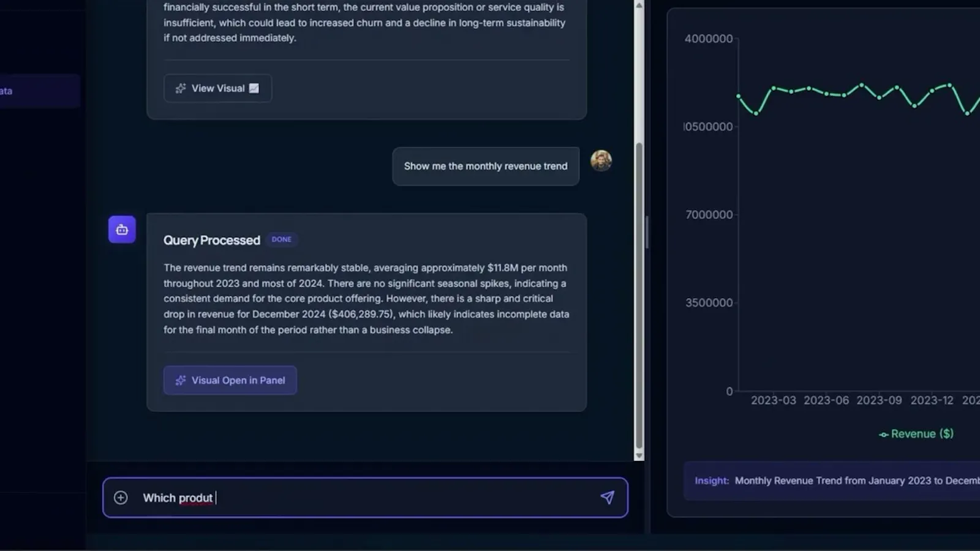The width and height of the screenshot is (980, 551).
Task: Click the chart emoji on View Visual button
Action: point(254,88)
